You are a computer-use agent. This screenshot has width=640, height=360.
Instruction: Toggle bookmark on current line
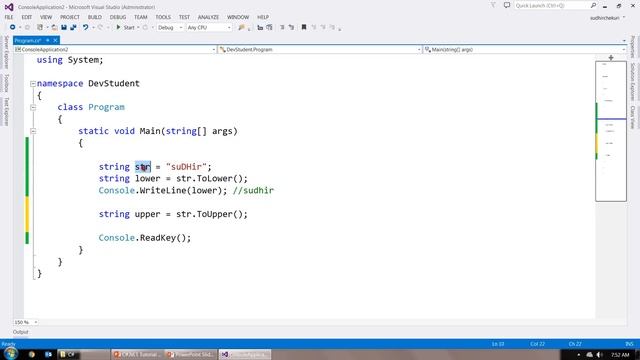[304, 27]
